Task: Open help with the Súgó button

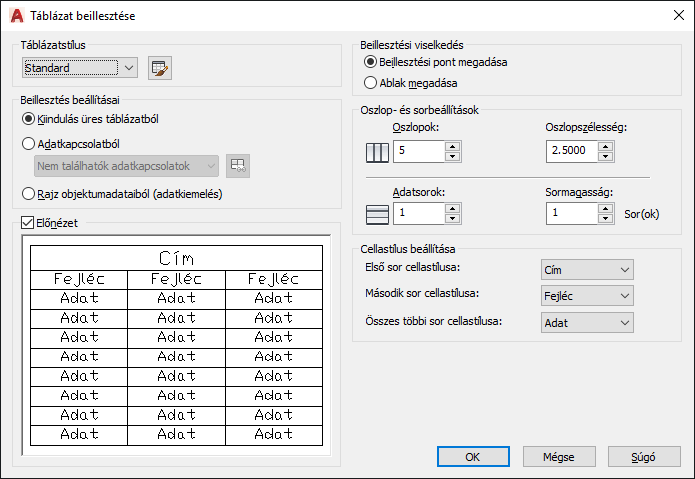Action: pos(643,456)
